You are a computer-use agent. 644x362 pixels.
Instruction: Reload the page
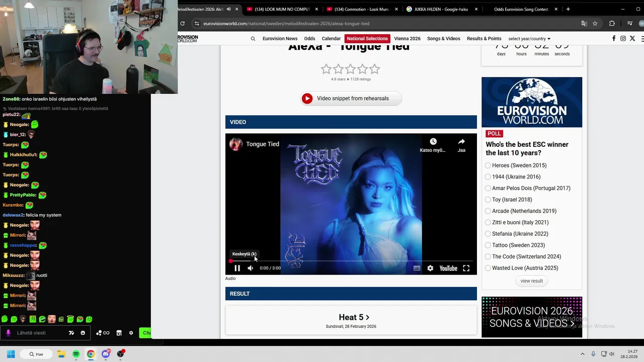coord(182,24)
